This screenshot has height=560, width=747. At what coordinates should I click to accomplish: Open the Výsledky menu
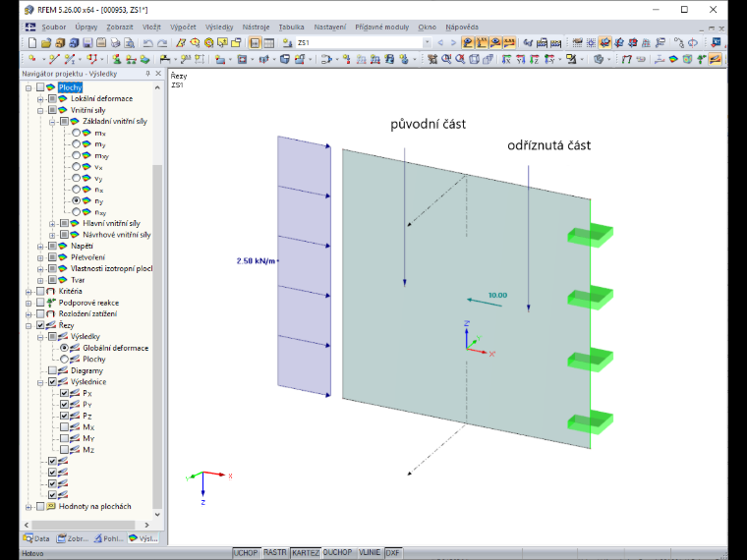coord(219,28)
